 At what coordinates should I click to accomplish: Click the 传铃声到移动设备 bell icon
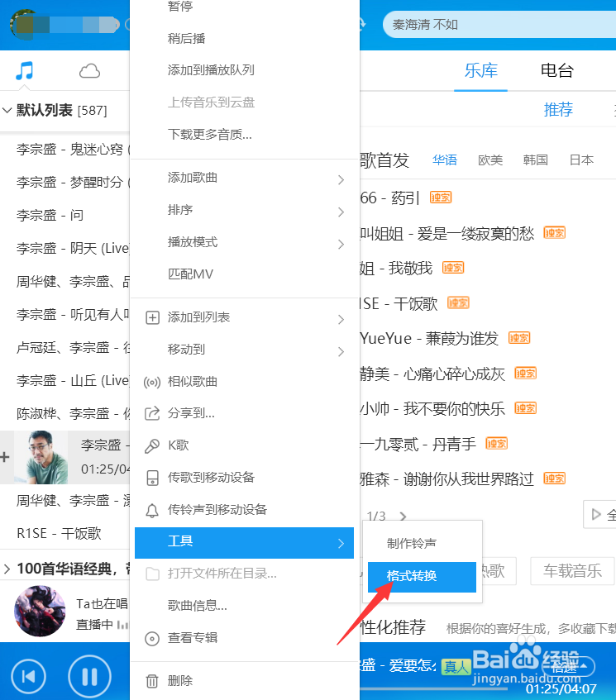pyautogui.click(x=152, y=510)
